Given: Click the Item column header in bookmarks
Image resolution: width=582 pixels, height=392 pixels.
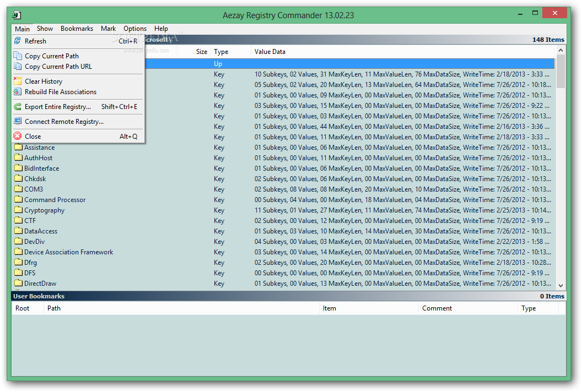Looking at the screenshot, I should [x=369, y=308].
